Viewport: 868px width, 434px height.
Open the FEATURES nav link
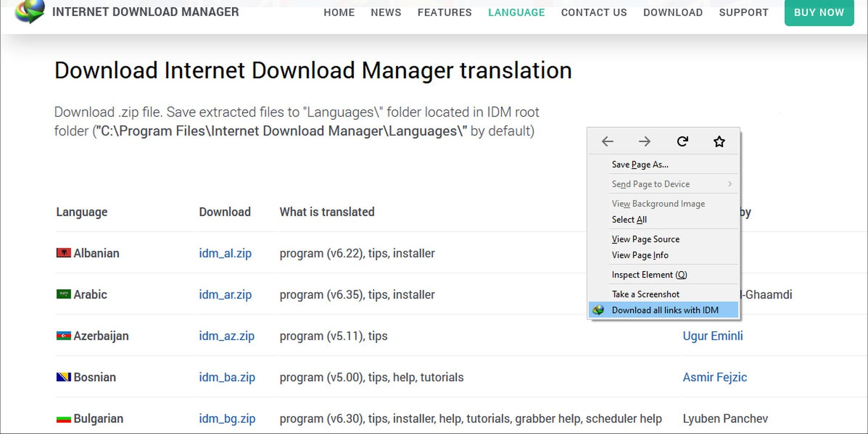click(444, 13)
